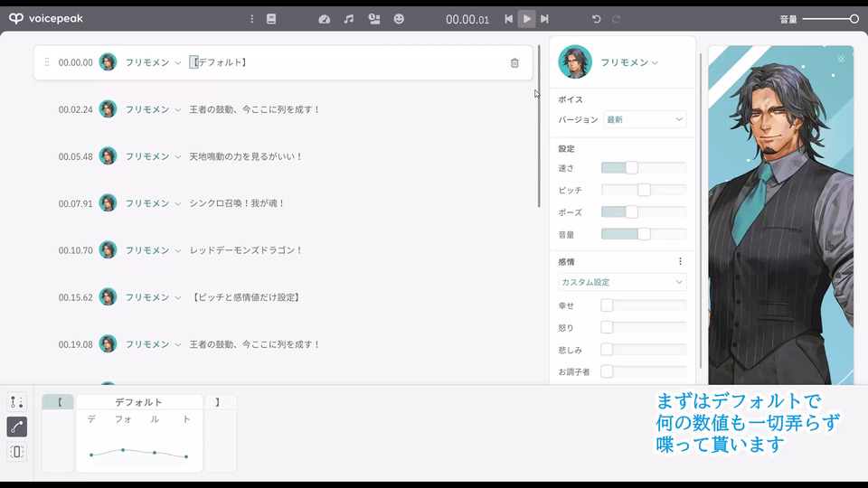Adjust the master 音量 slider in top bar
The image size is (868, 488).
coord(830,19)
